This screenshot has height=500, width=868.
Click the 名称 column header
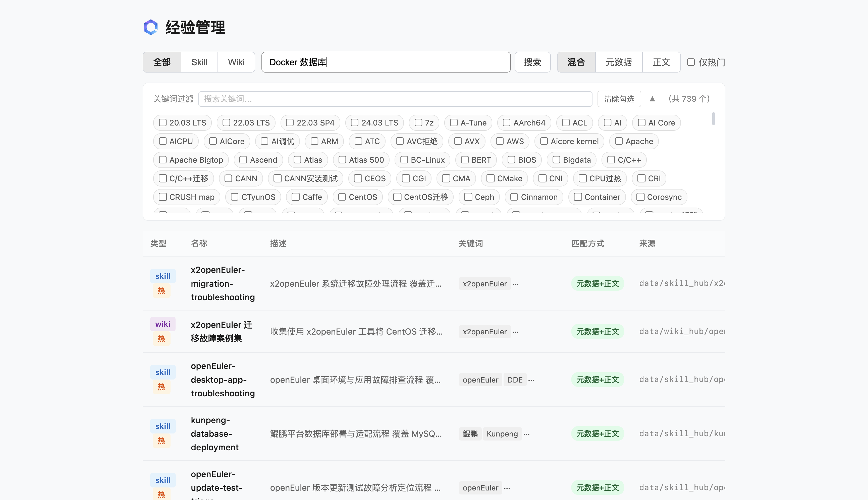(199, 243)
